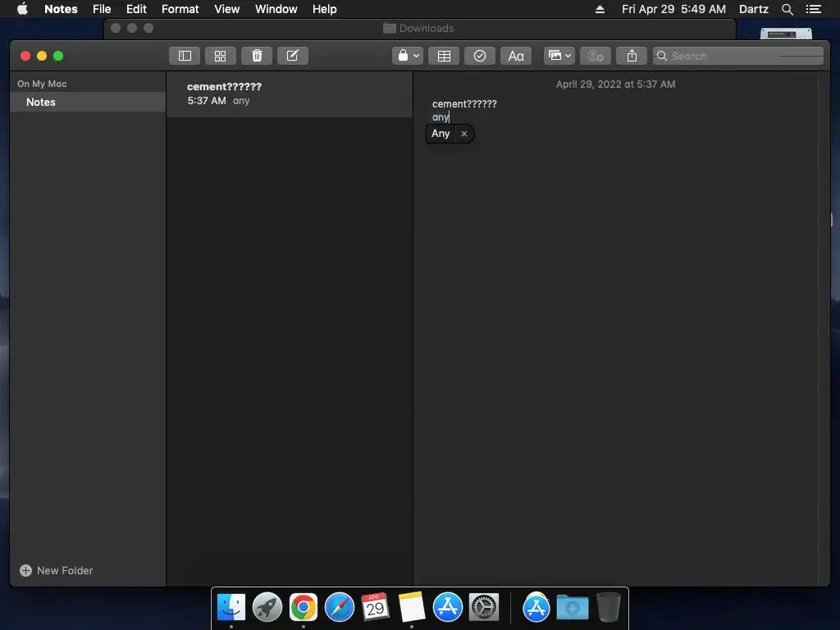Image resolution: width=840 pixels, height=630 pixels.
Task: Delete the note with trash icon
Action: (257, 56)
